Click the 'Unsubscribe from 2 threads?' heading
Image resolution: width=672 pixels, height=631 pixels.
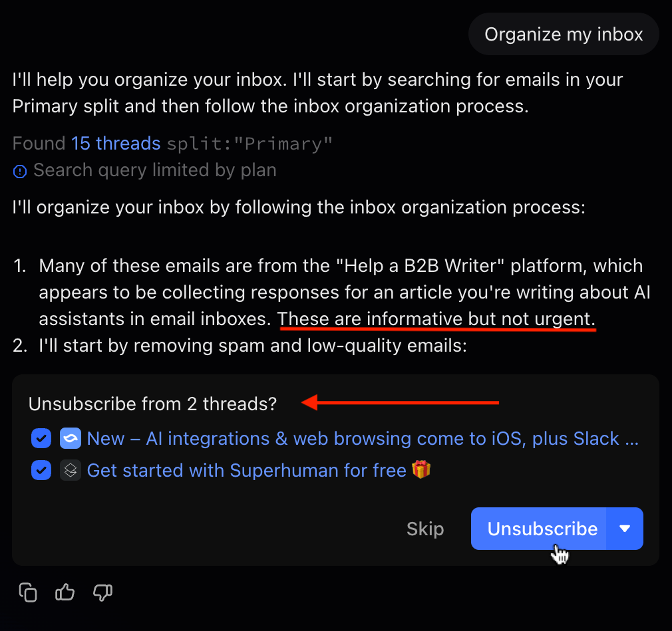[x=152, y=404]
